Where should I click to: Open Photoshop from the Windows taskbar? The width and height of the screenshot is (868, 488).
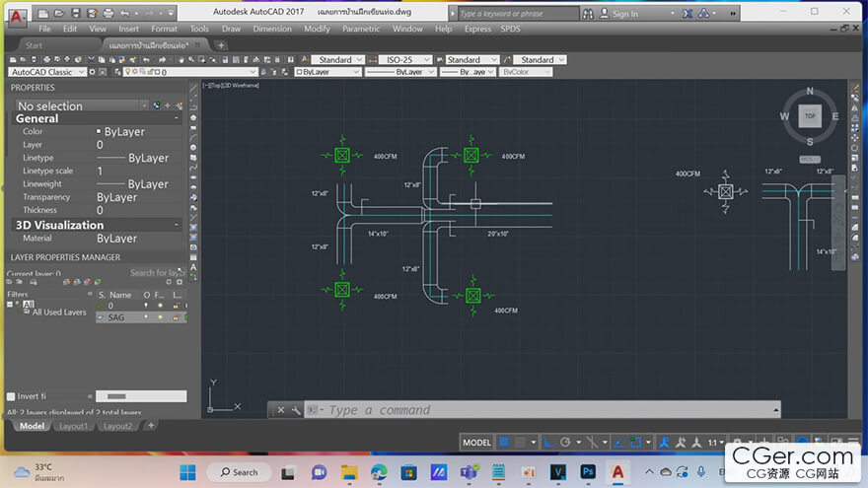[x=588, y=472]
